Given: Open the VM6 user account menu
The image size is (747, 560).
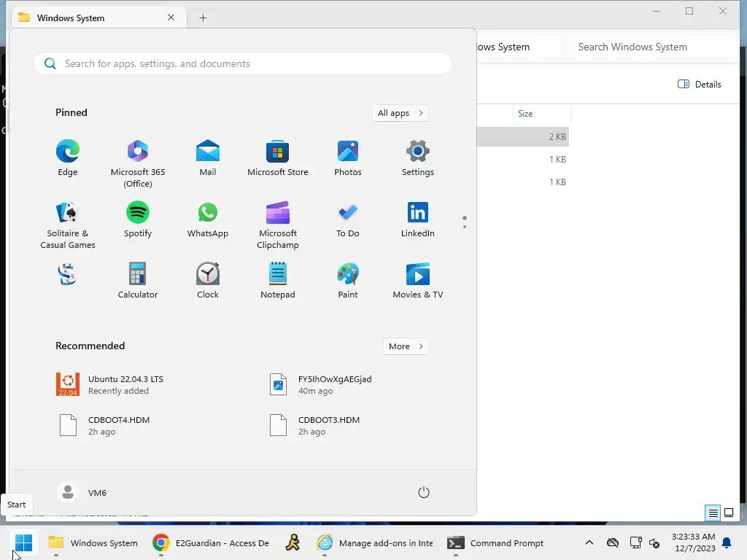Looking at the screenshot, I should point(82,492).
